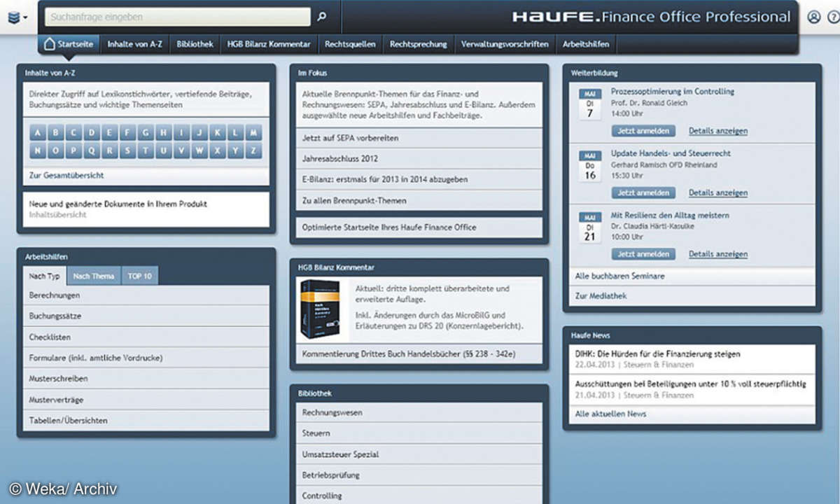The height and width of the screenshot is (504, 840).
Task: Show details for Update Handels- und Steuerrecht
Action: click(718, 192)
